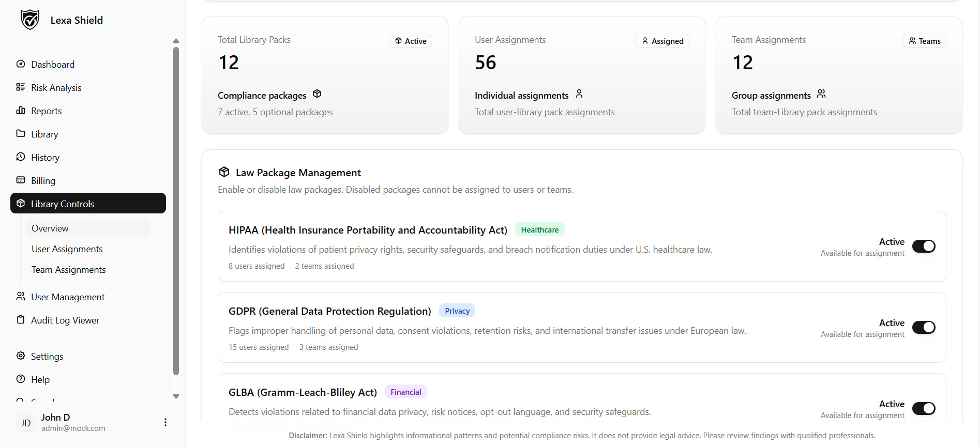Click the Settings gear icon
This screenshot has height=447, width=980.
coord(21,356)
